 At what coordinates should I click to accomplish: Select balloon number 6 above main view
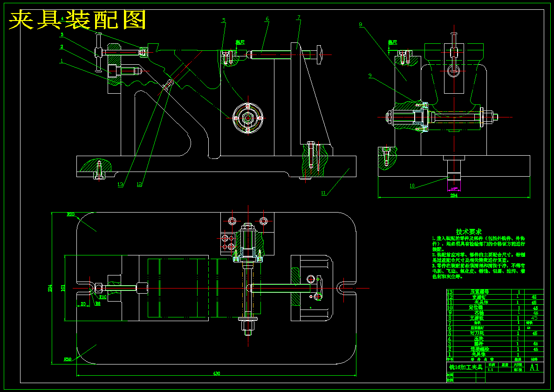(267, 19)
